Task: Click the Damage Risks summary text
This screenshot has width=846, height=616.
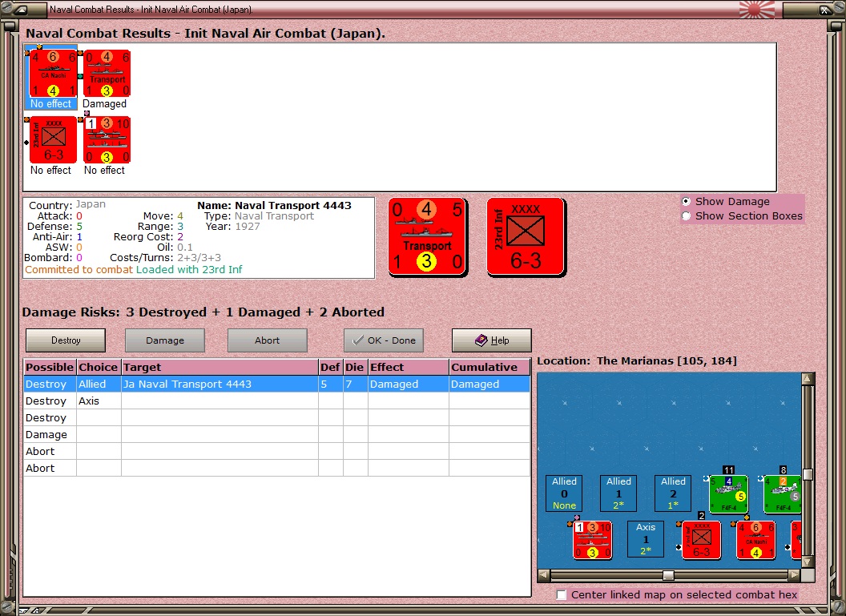Action: click(x=203, y=312)
